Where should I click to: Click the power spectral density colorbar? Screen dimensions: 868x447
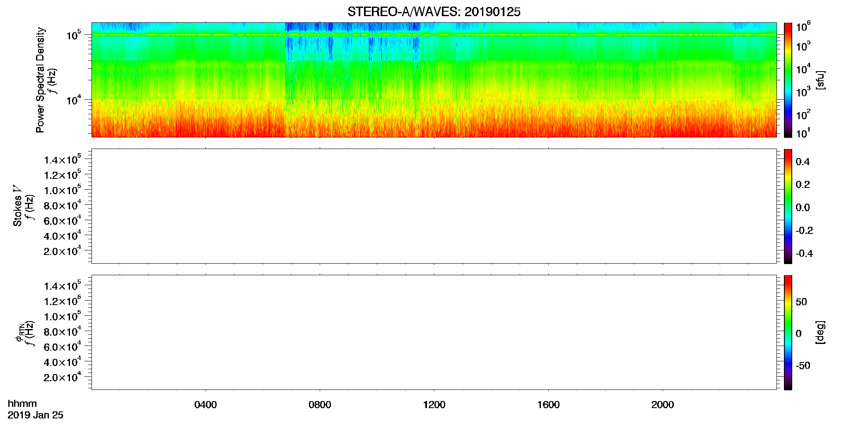788,80
